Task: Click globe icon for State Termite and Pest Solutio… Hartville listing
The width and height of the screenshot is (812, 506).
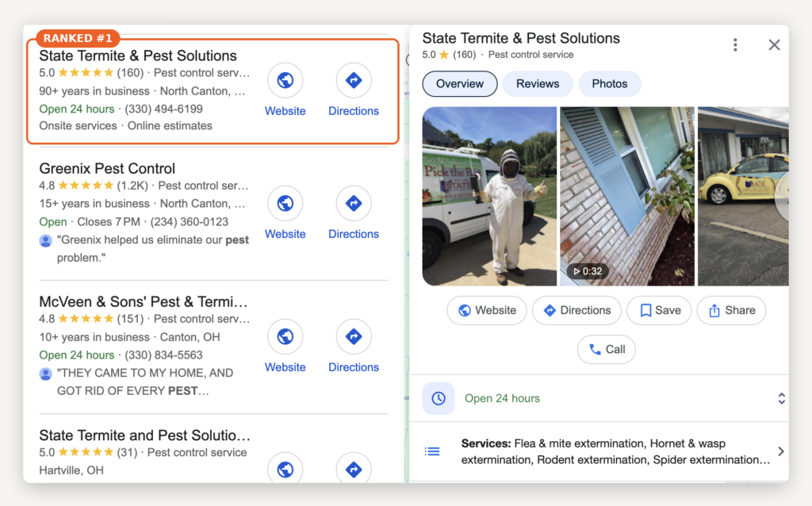Action: pyautogui.click(x=285, y=469)
